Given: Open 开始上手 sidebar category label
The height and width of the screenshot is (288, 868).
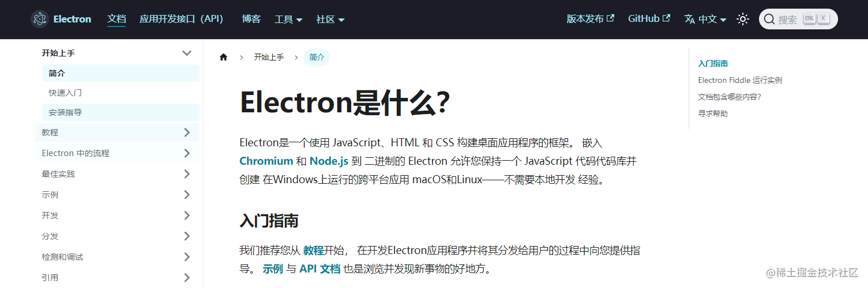Looking at the screenshot, I should tap(58, 53).
